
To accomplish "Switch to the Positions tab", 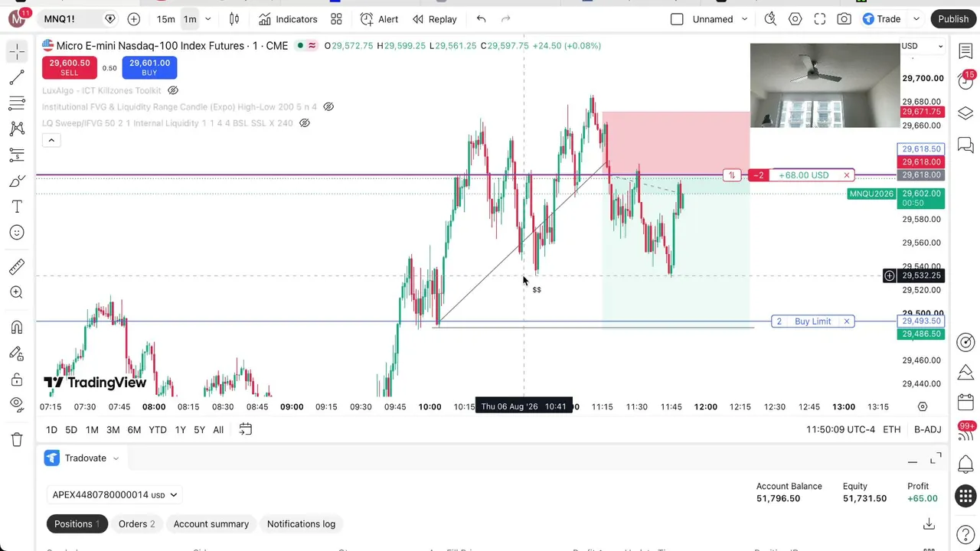I will pos(77,524).
